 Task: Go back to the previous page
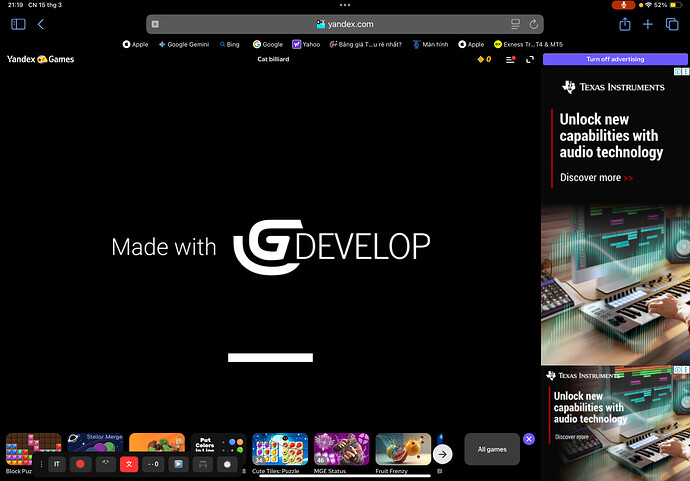pyautogui.click(x=41, y=24)
